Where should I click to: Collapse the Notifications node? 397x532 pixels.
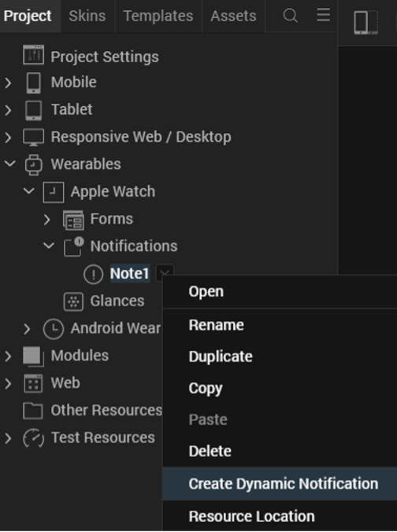coord(49,246)
